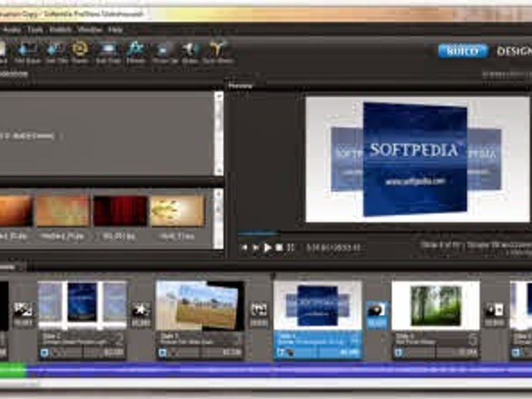Open the Show Options toolbar icon
532x399 pixels.
point(163,50)
